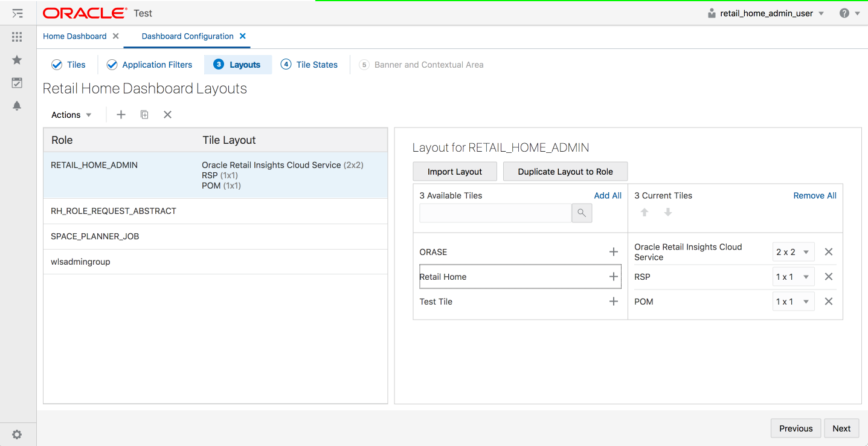Screen dimensions: 868x446
Task: Click the ORASE available tile name
Action: (434, 252)
